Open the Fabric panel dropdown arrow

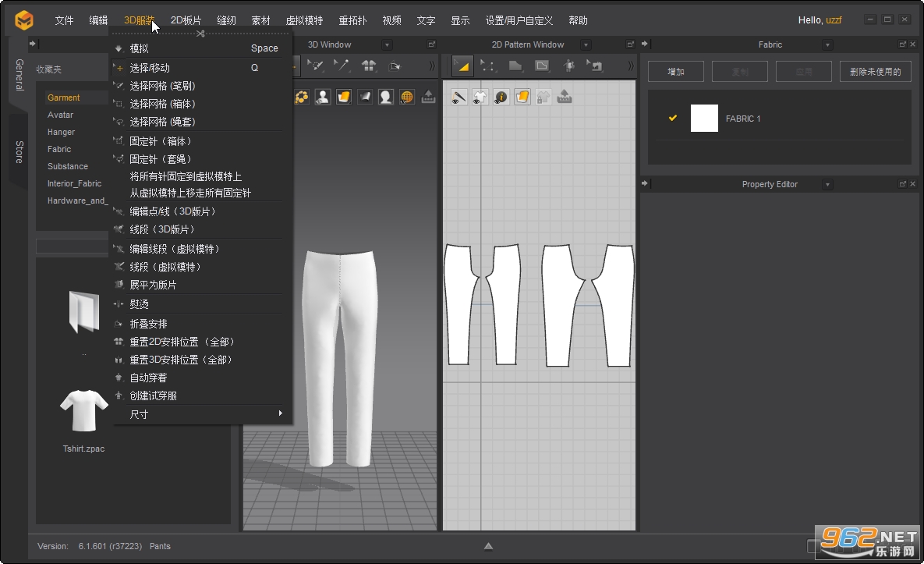pyautogui.click(x=827, y=44)
